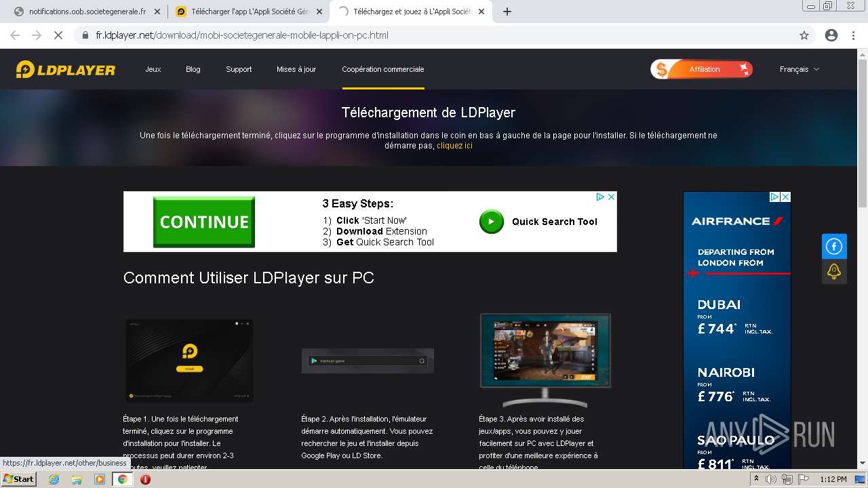The width and height of the screenshot is (868, 488).
Task: Click the yellow notification bell icon
Action: [834, 271]
